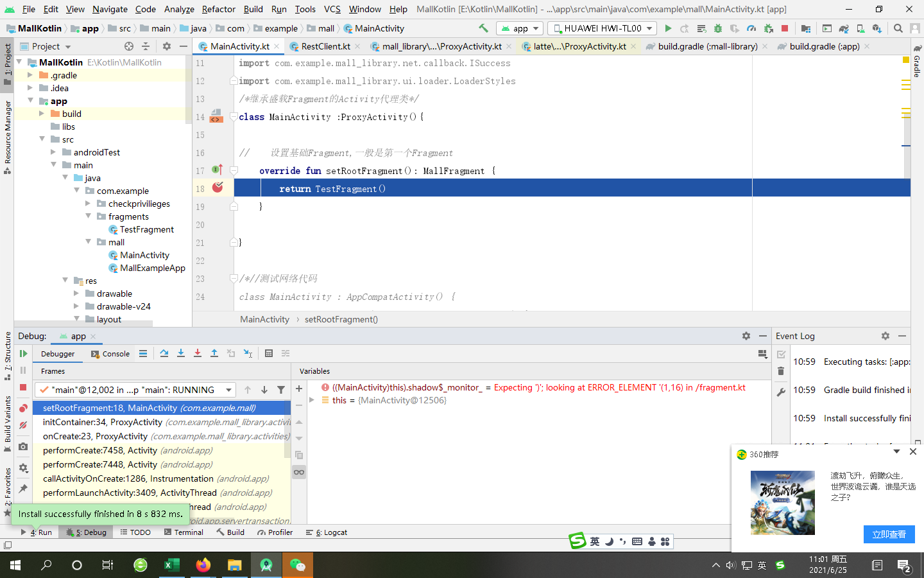The width and height of the screenshot is (924, 578).
Task: Switch to build.gradle (:app) tab
Action: click(x=824, y=46)
